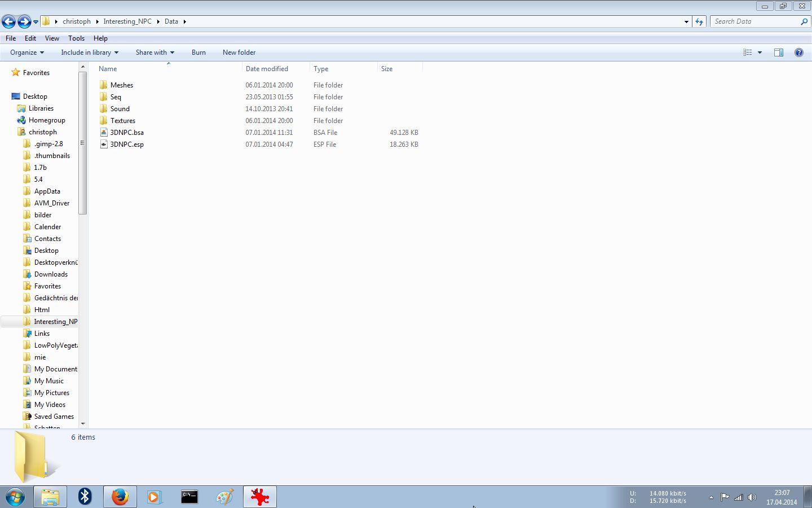Click the Back navigation arrow
812x508 pixels.
click(x=8, y=21)
